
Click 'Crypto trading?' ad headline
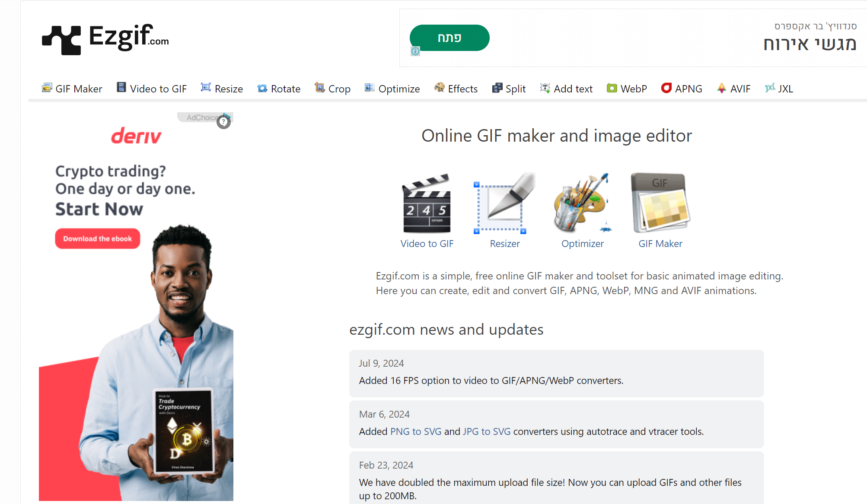(x=111, y=171)
